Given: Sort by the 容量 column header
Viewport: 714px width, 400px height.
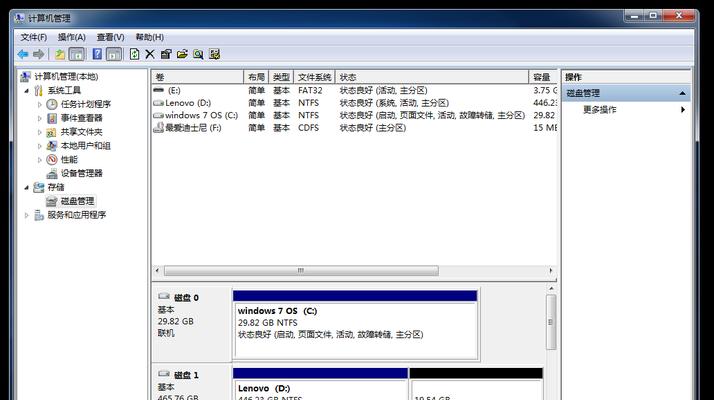Looking at the screenshot, I should pyautogui.click(x=542, y=77).
